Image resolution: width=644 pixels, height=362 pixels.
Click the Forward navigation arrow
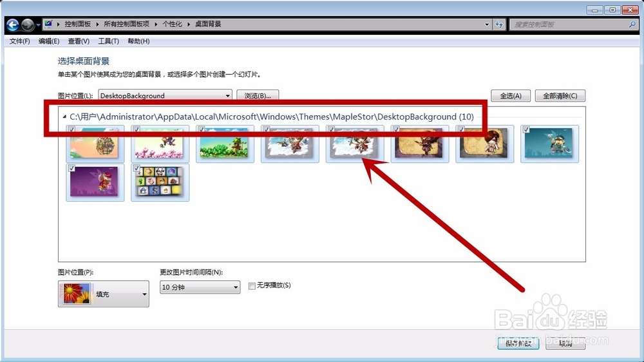pos(28,25)
